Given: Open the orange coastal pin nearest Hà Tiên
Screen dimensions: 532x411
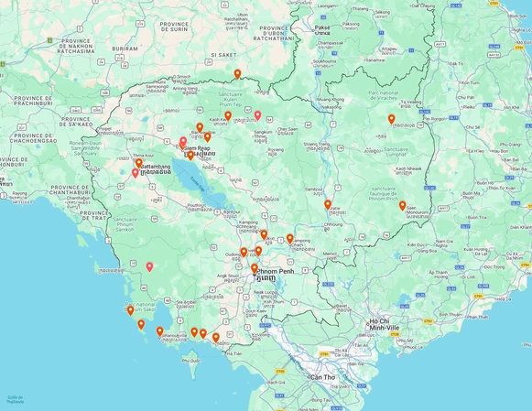Looking at the screenshot, I should (216, 338).
